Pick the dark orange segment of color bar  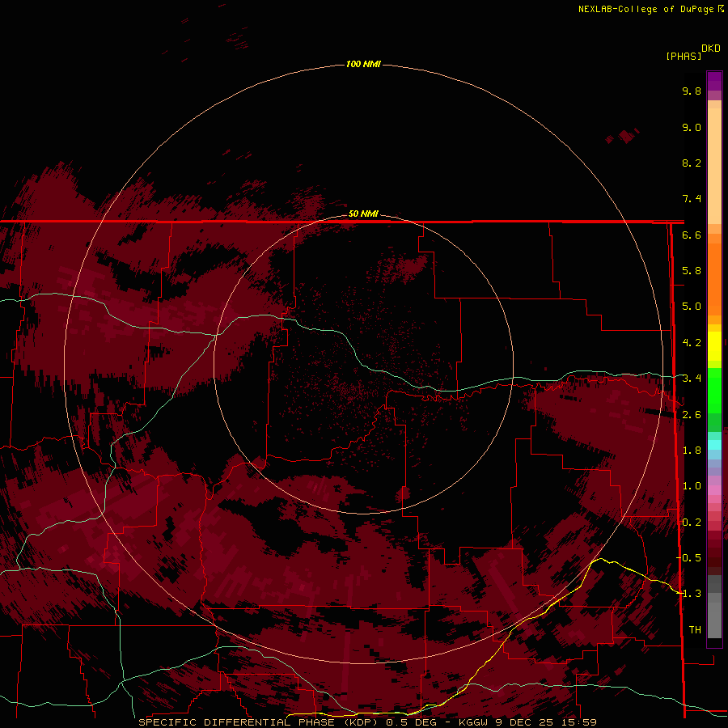pos(714,278)
